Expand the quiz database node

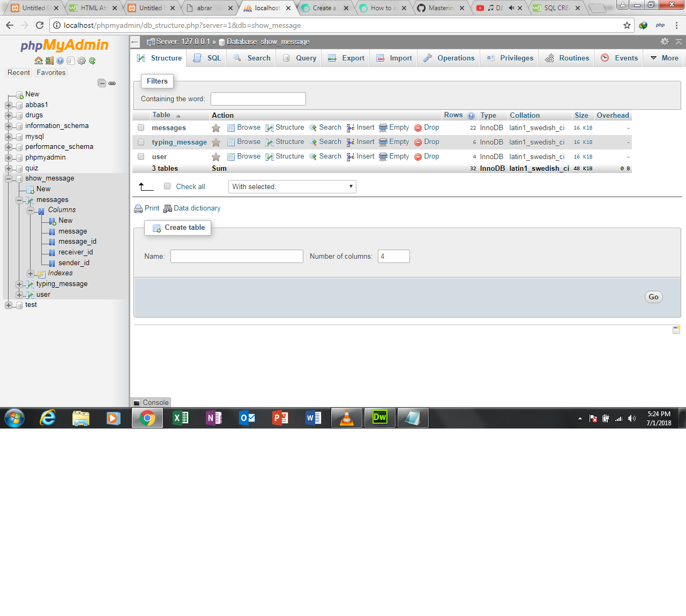point(9,169)
